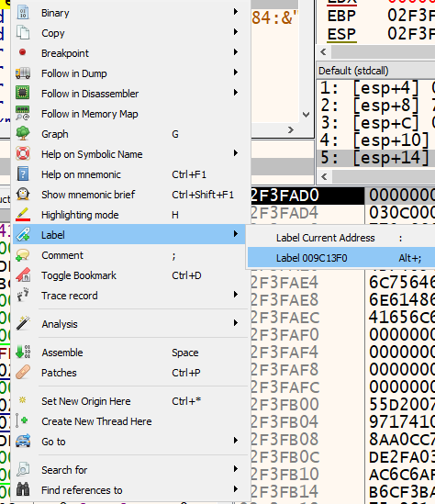Expand the Follow in Dump submenu arrow
This screenshot has width=435, height=504.
click(x=236, y=73)
